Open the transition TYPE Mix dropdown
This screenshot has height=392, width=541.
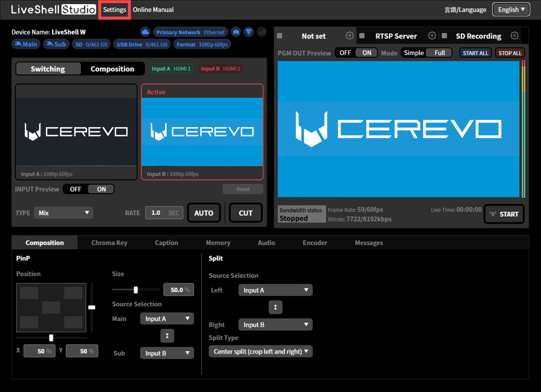coord(64,213)
